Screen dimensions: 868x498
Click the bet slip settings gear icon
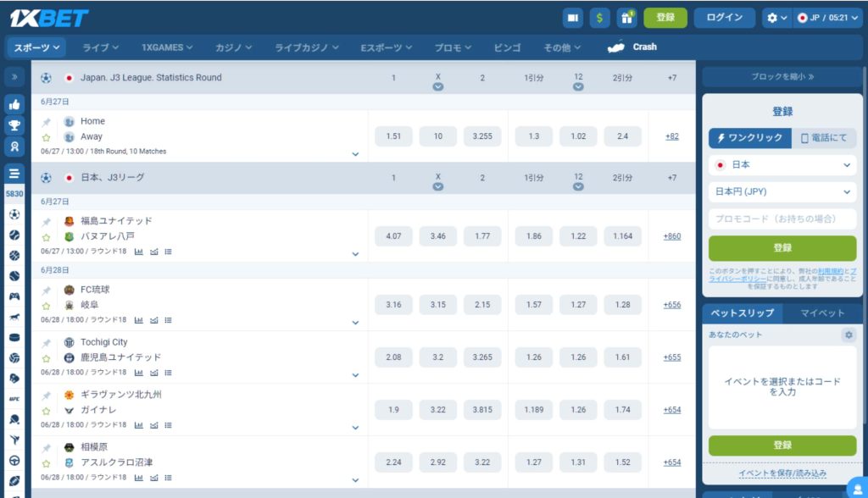pyautogui.click(x=848, y=335)
